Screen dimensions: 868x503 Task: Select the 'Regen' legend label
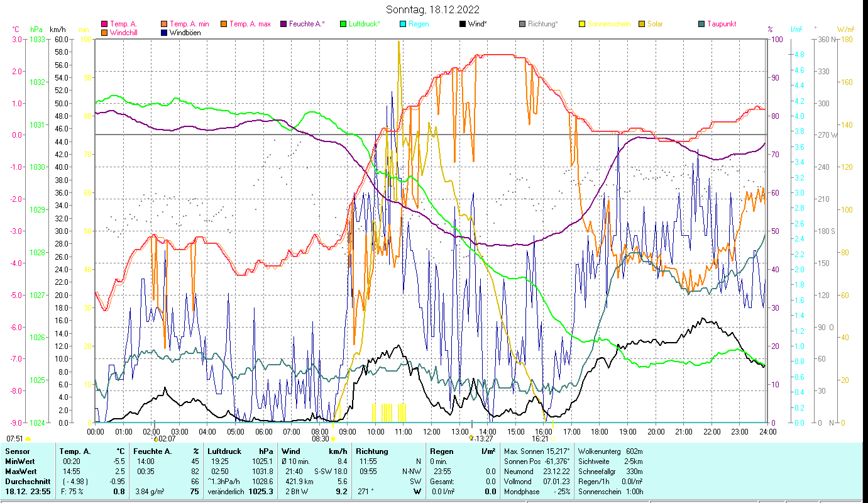419,25
